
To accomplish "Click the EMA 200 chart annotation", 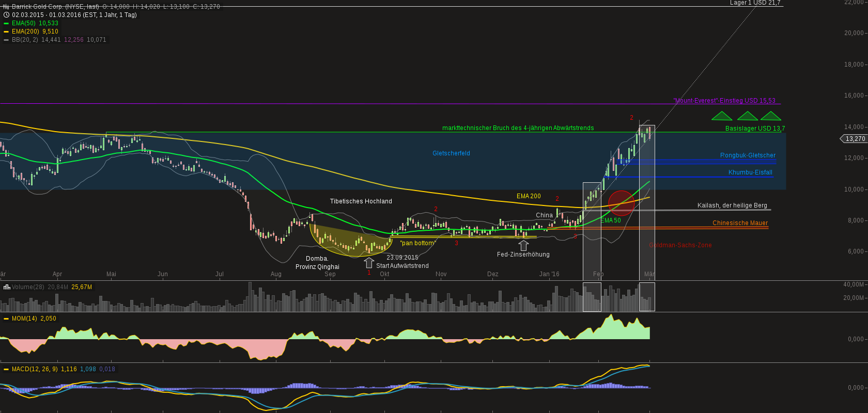I will [529, 196].
